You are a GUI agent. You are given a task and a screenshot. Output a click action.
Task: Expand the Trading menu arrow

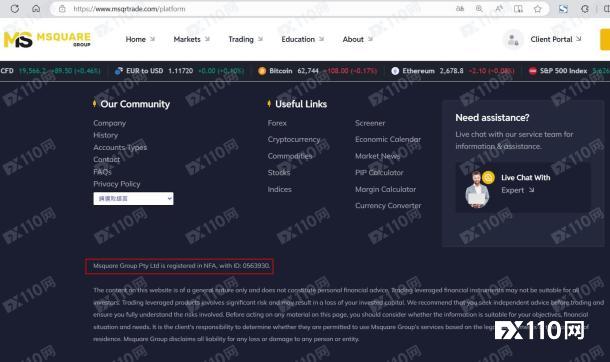coord(261,39)
